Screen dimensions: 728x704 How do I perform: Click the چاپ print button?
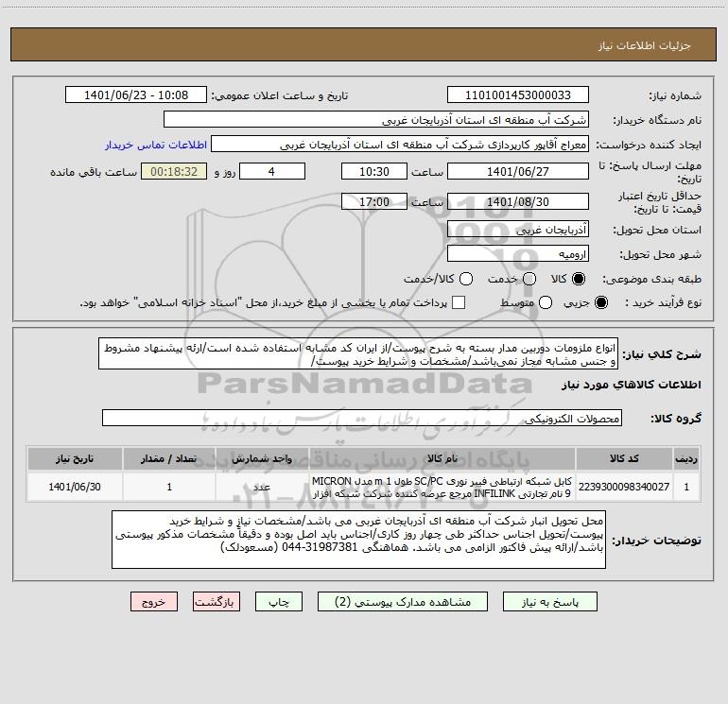coord(279,602)
